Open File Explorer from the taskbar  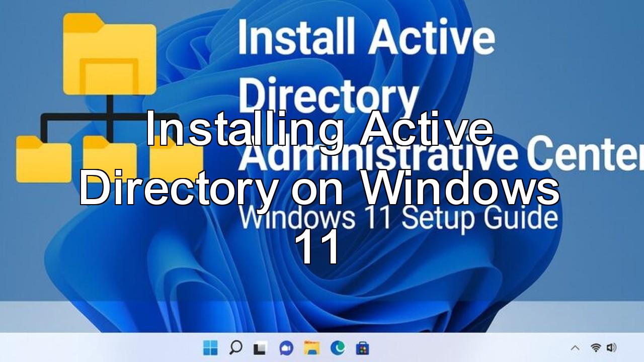(312, 347)
